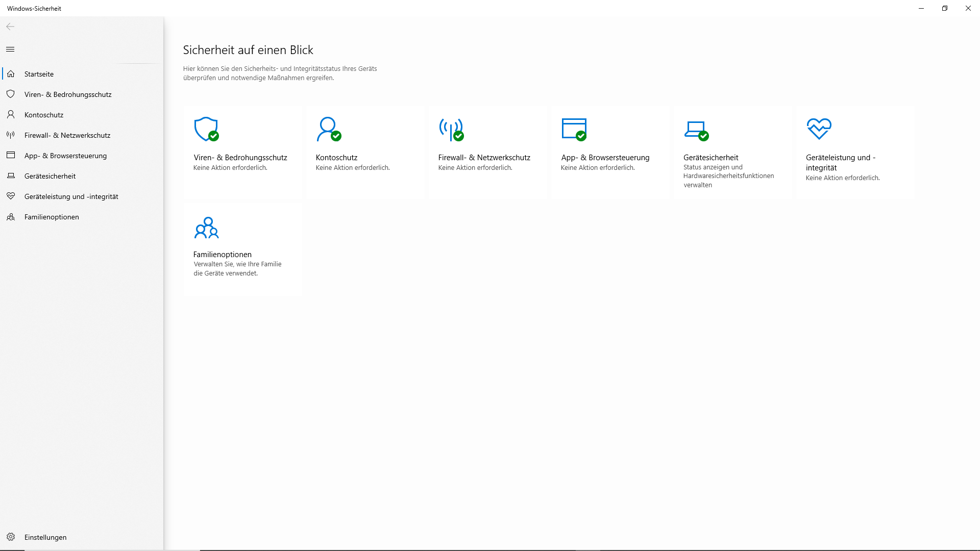The height and width of the screenshot is (551, 980).
Task: Click the Gerätesicherheit laptop tile icon
Action: click(x=696, y=129)
